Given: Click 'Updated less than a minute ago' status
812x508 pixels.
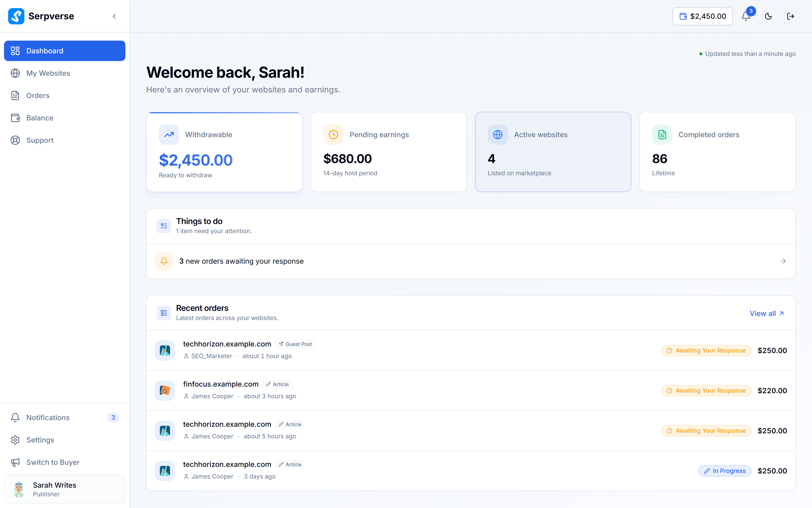Looking at the screenshot, I should [x=747, y=54].
